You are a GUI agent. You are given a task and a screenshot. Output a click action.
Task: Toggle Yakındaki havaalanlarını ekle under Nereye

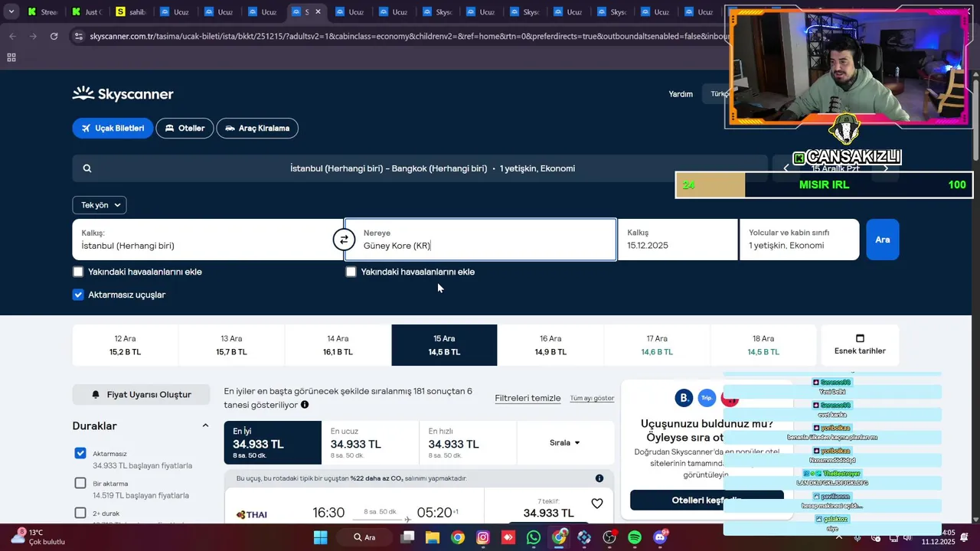[x=351, y=272]
